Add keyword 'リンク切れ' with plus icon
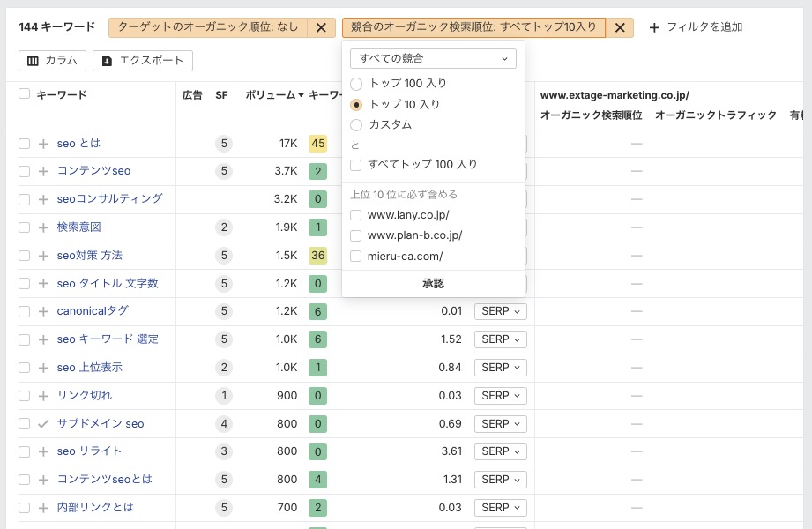This screenshot has width=812, height=529. 43,396
